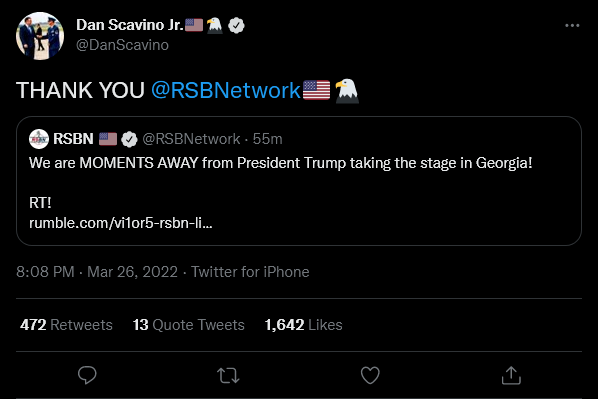Open the quoted tweet's 55m timestamp
598x399 pixels.
pos(267,139)
